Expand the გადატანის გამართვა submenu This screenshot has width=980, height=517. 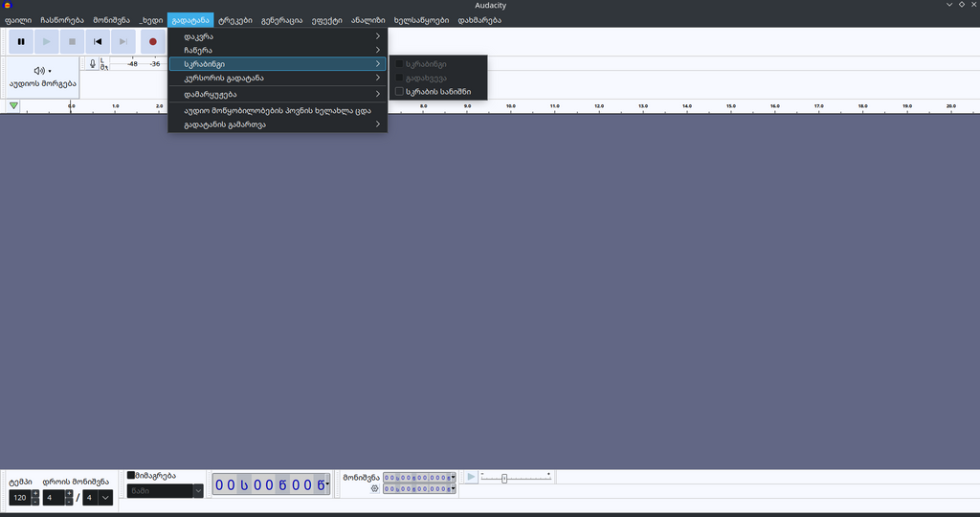(278, 124)
